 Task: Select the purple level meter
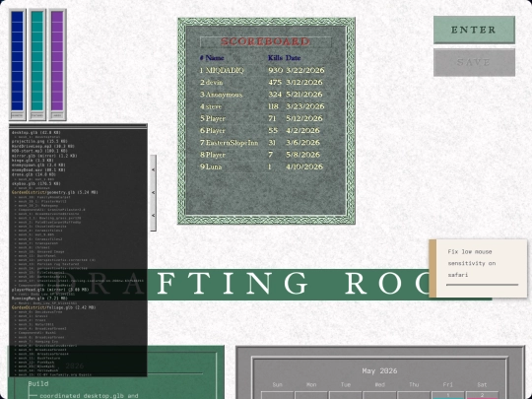[x=57, y=64]
